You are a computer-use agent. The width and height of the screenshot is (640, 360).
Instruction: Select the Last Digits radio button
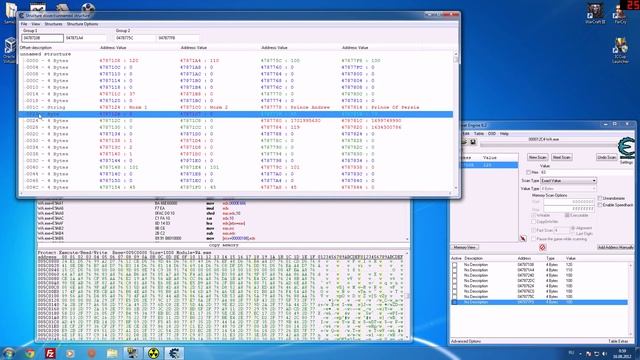(573, 234)
